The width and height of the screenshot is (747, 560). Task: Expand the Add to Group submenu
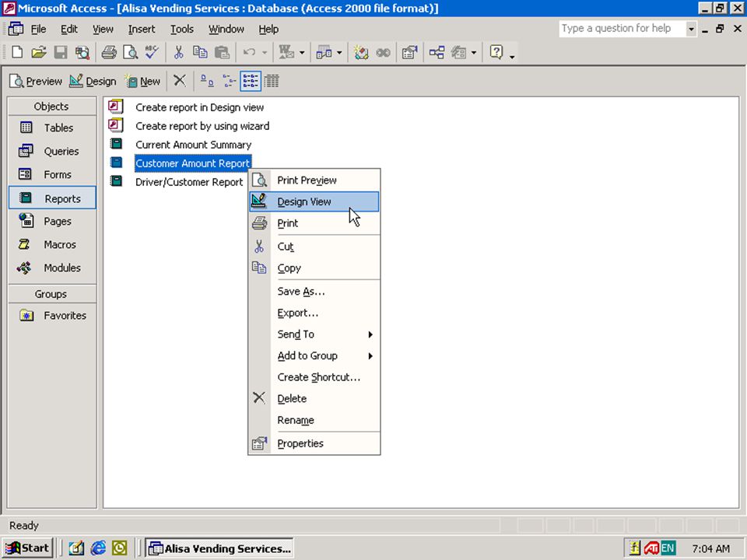pyautogui.click(x=314, y=355)
